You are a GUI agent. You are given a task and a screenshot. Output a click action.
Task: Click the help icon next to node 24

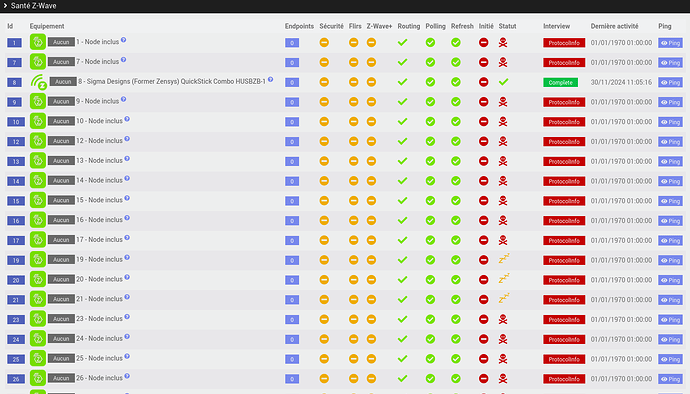pyautogui.click(x=127, y=337)
